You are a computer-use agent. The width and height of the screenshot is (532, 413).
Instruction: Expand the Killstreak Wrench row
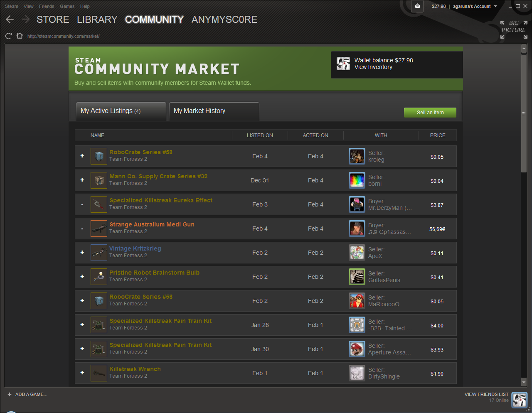pos(82,373)
